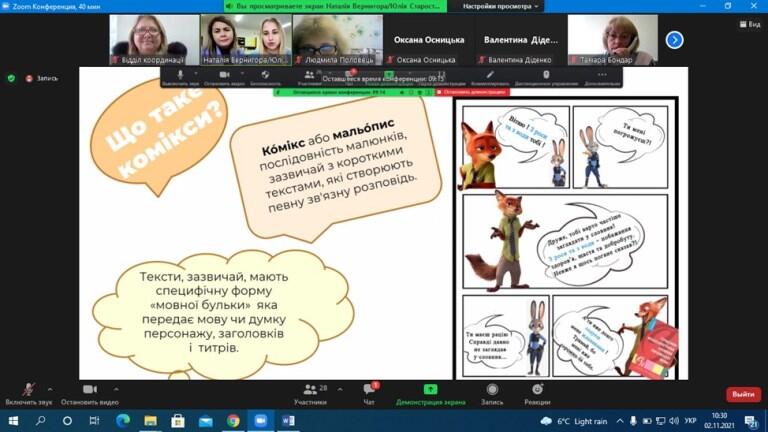Open Word from the taskbar
This screenshot has height=432, width=768.
pyautogui.click(x=288, y=421)
